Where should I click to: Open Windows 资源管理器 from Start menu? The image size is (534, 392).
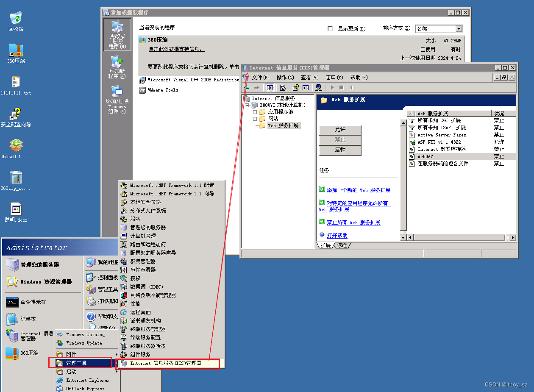39,282
